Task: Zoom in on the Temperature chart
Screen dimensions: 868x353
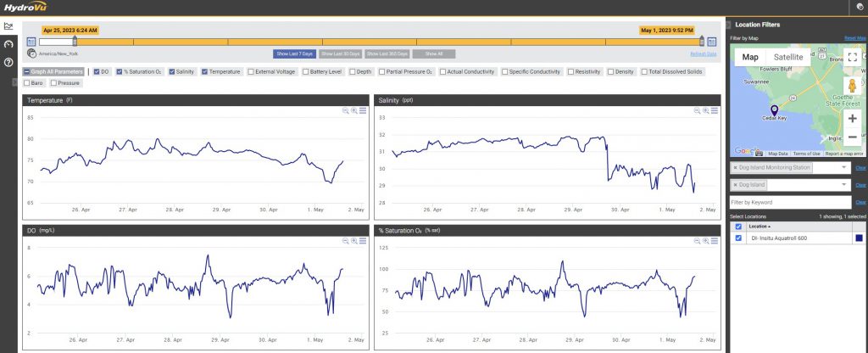Action: click(x=354, y=110)
